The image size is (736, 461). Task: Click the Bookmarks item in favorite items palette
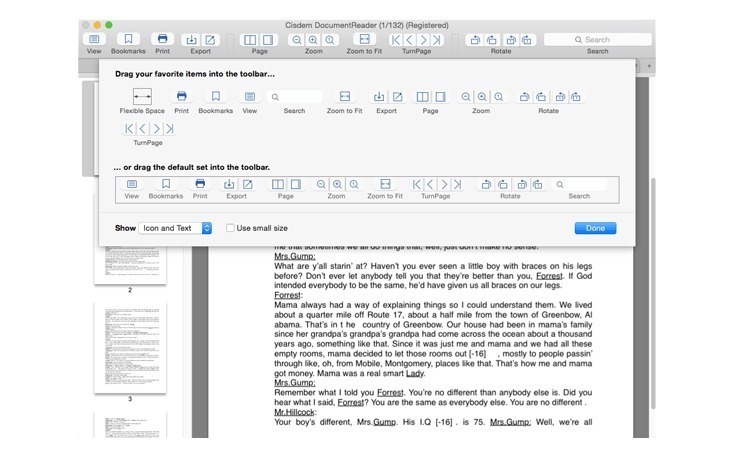[x=215, y=101]
